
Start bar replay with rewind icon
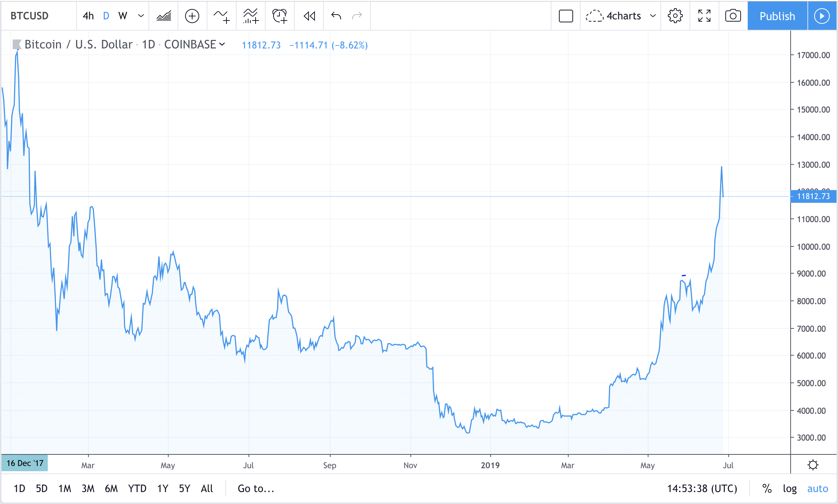click(309, 16)
